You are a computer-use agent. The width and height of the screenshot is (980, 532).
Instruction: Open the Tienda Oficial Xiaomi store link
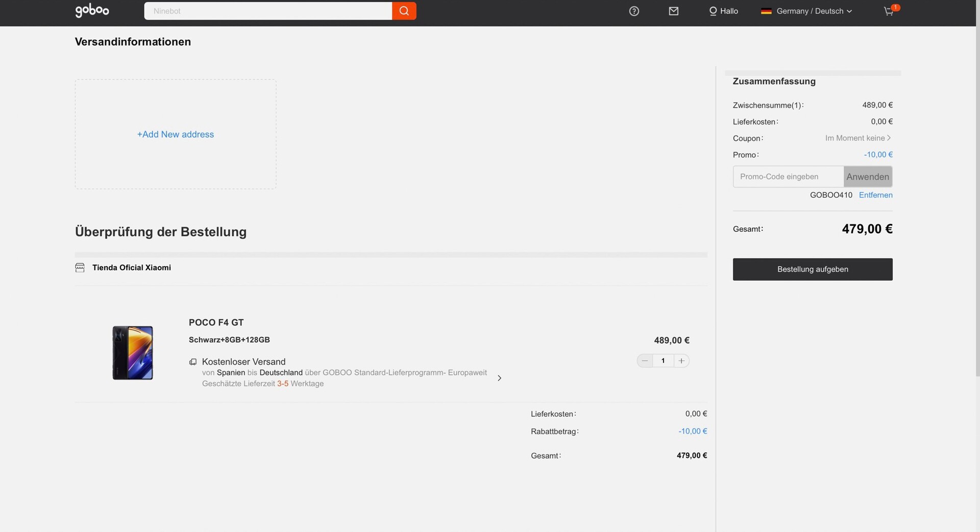[132, 267]
